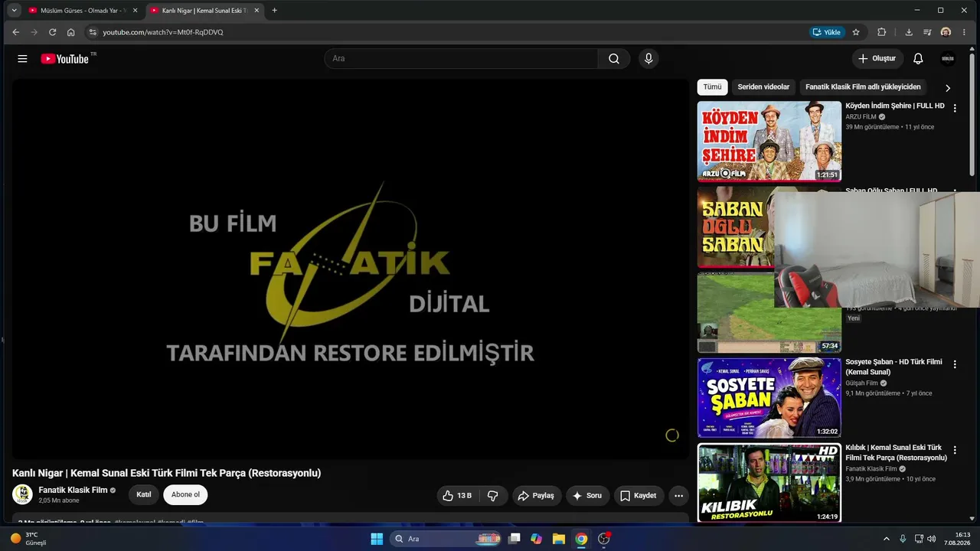Viewport: 980px width, 551px height.
Task: Open Task View on the taskbar
Action: pyautogui.click(x=514, y=539)
